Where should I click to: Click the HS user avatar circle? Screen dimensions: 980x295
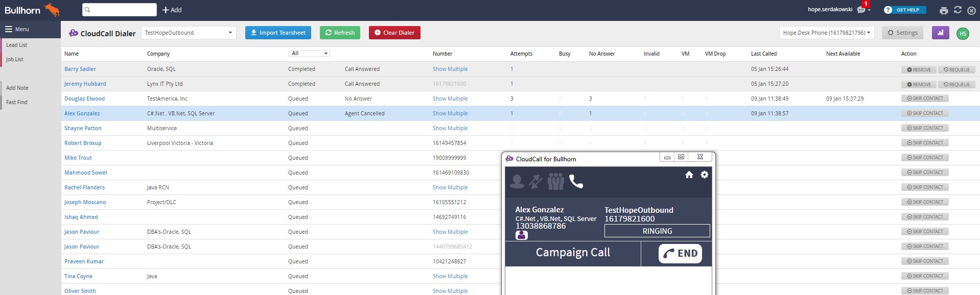click(963, 34)
